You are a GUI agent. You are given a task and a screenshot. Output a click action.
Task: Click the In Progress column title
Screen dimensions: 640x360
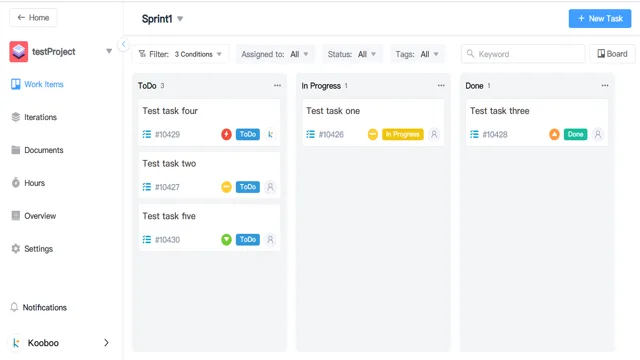click(x=321, y=86)
